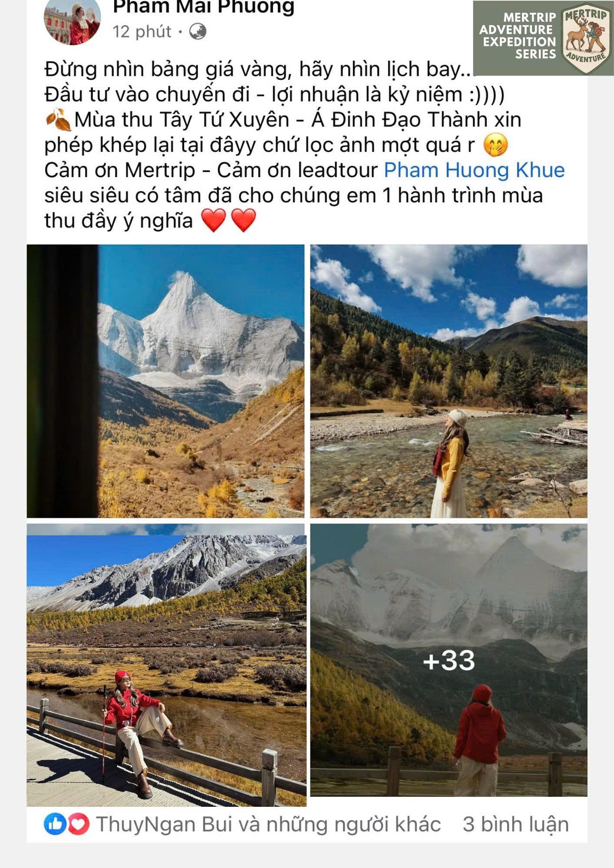Open ThuyNgan Bui và những người khác list
Viewport: 614px width, 868px height.
268,824
